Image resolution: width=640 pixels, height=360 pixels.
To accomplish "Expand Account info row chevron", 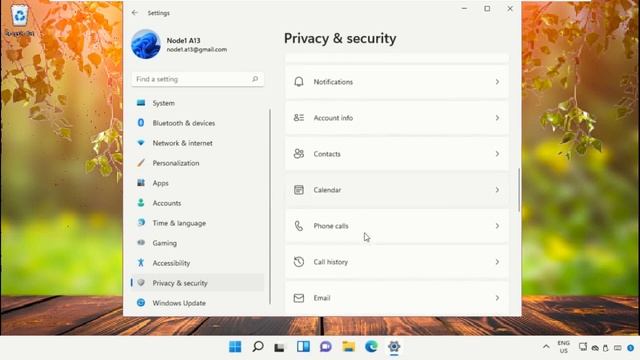I will click(x=497, y=118).
